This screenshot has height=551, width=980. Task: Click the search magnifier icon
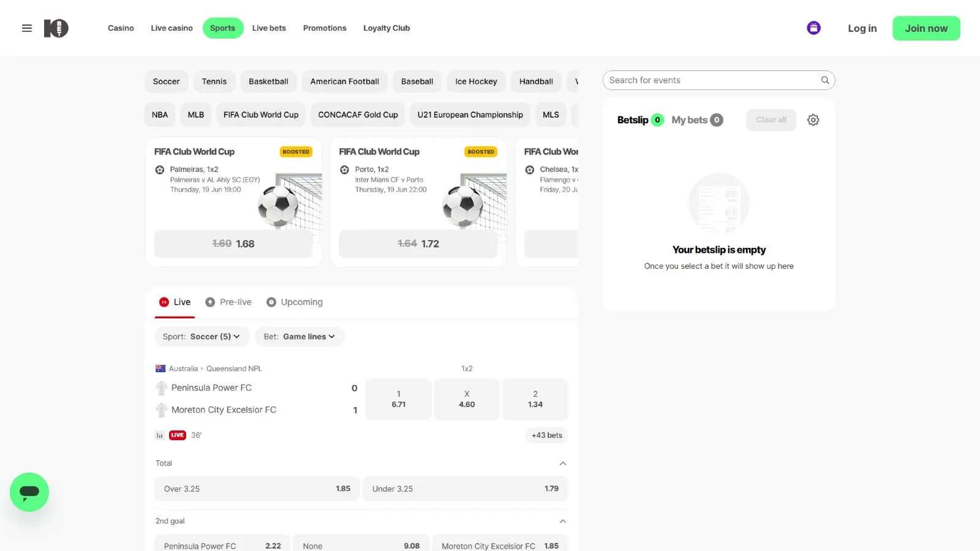[825, 80]
